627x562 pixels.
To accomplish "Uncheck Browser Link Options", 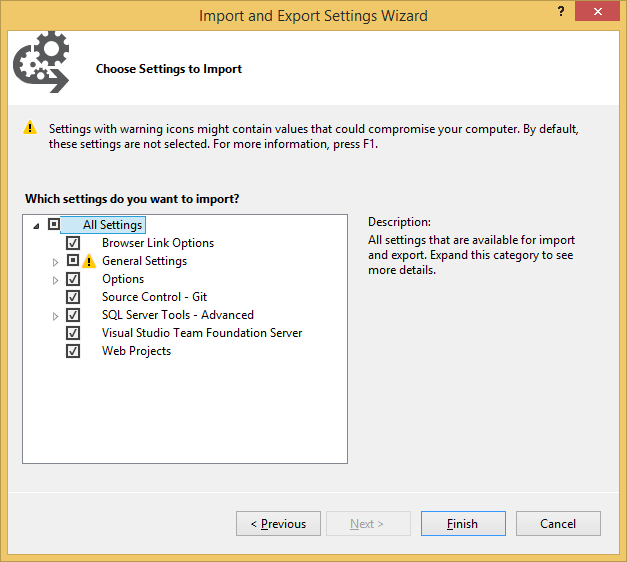I will (73, 243).
